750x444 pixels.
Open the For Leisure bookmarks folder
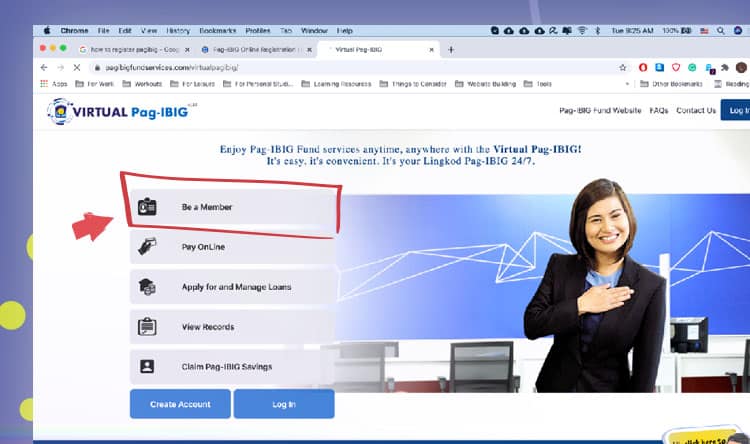192,84
